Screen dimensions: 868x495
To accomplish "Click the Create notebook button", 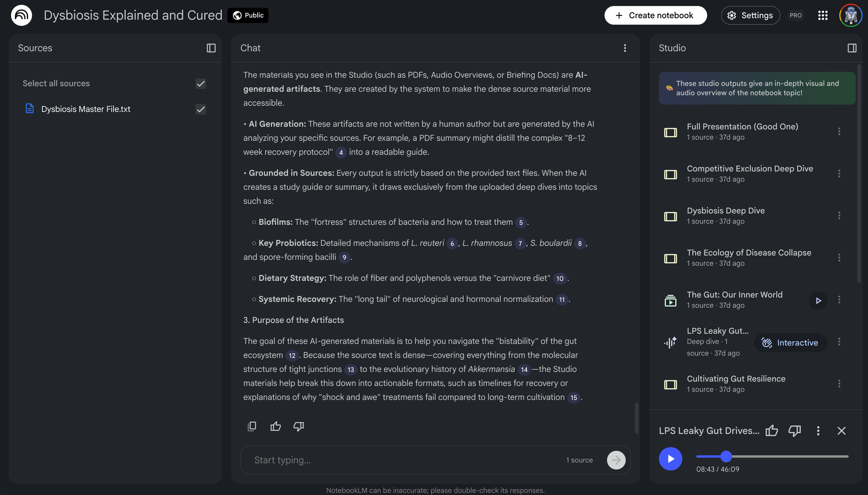I will click(x=655, y=15).
